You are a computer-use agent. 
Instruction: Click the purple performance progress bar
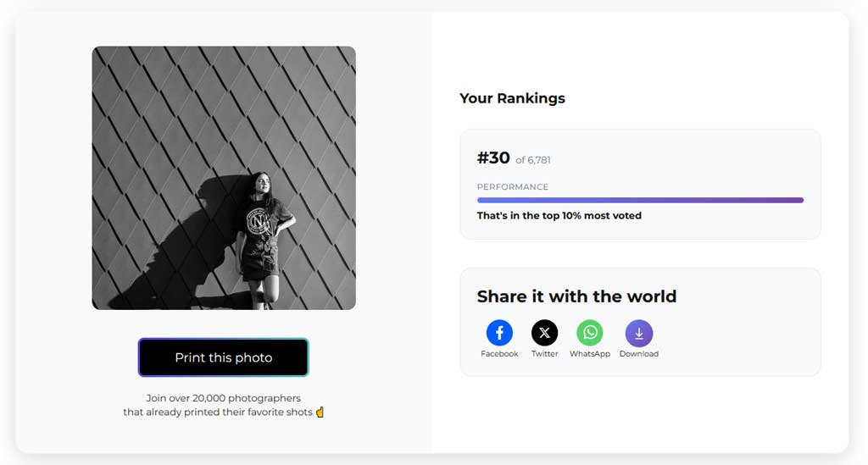640,200
